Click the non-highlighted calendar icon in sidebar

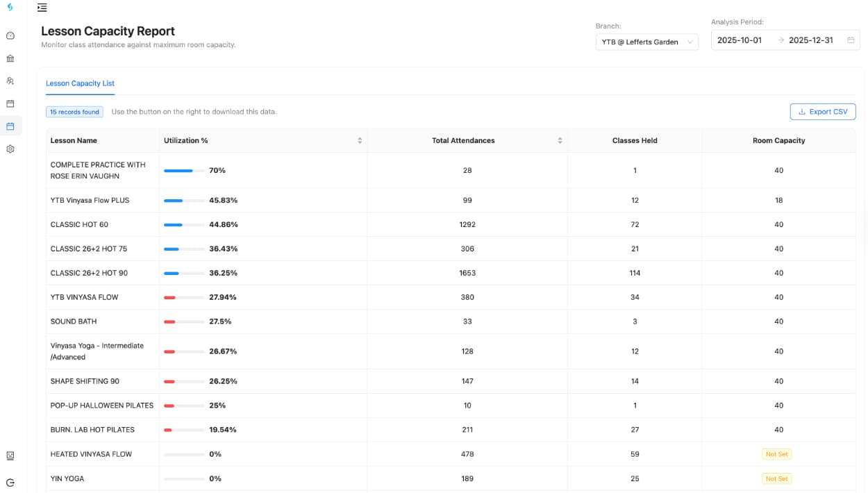10,103
